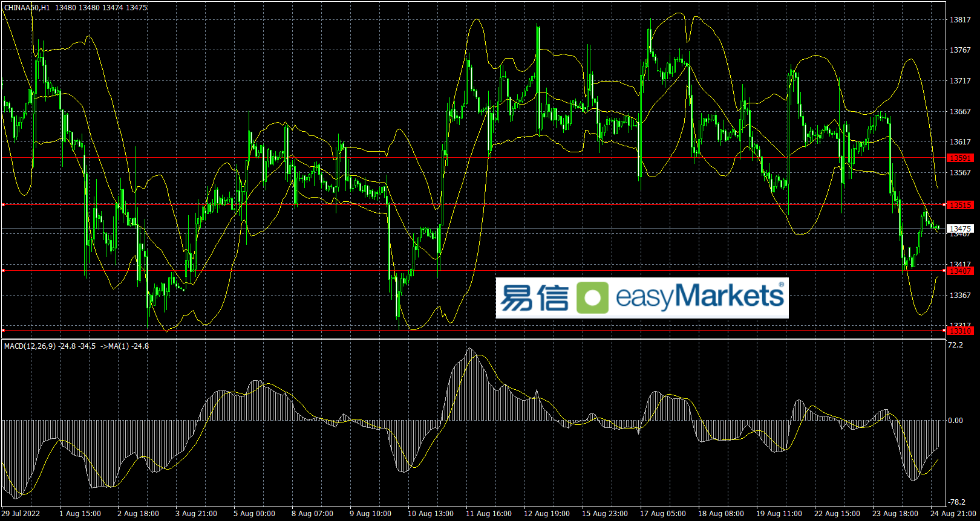Click the 5 Aug 00:00 time label
This screenshot has height=521, width=980.
click(x=254, y=513)
